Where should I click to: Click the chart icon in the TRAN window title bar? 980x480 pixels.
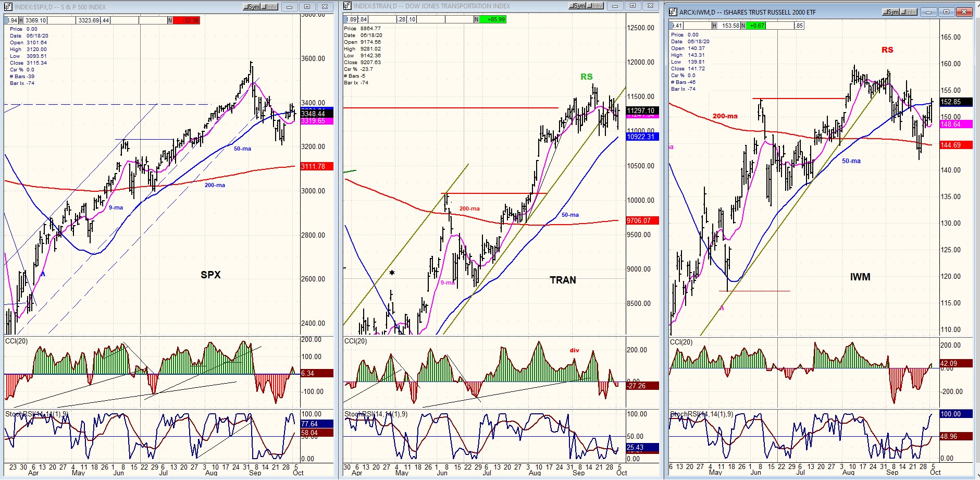coord(348,6)
